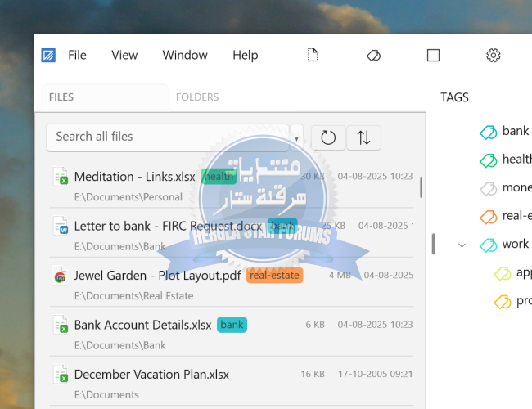The height and width of the screenshot is (409, 532).
Task: Select the bank tag in Tags panel
Action: pos(515,131)
